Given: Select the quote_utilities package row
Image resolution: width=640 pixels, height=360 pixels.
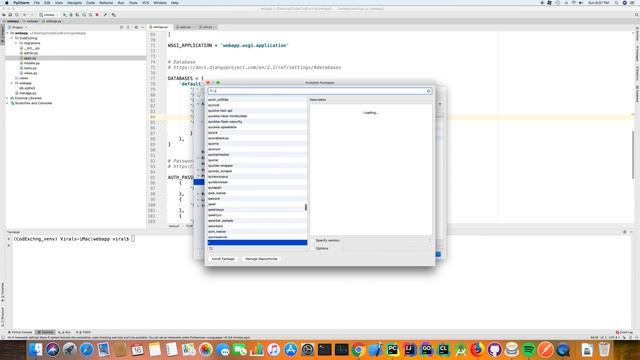Looking at the screenshot, I should pyautogui.click(x=257, y=100).
